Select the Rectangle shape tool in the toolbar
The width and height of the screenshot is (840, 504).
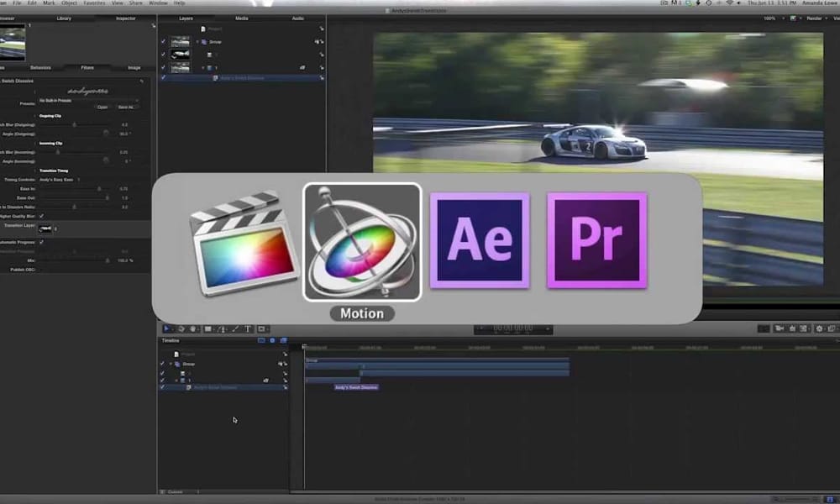coord(208,328)
